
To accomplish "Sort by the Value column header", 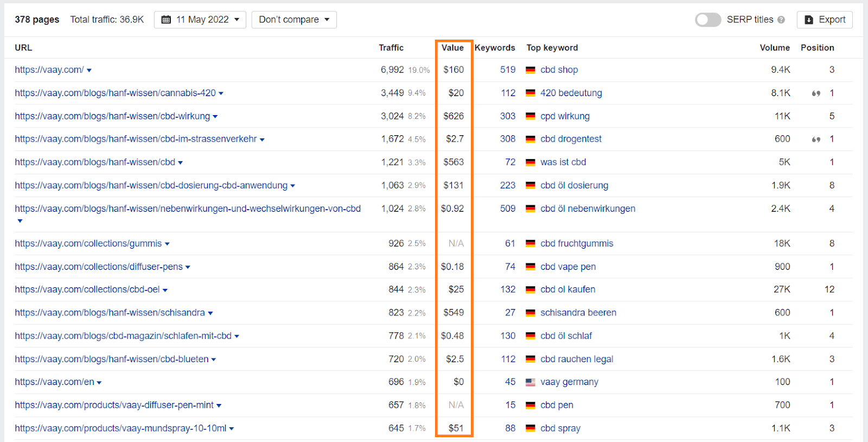I will pos(452,48).
